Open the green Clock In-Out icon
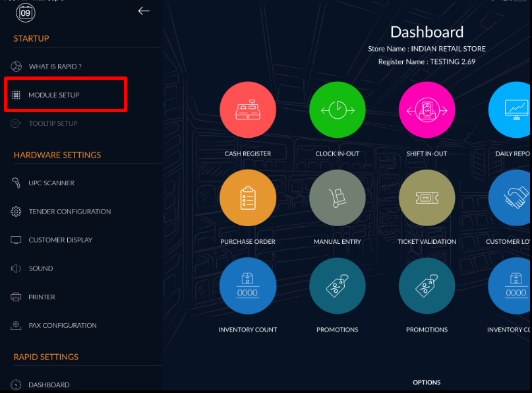This screenshot has width=532, height=393. 337,109
